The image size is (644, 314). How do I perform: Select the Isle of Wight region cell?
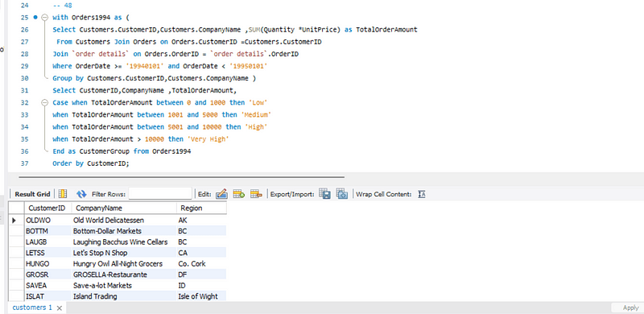pos(202,296)
